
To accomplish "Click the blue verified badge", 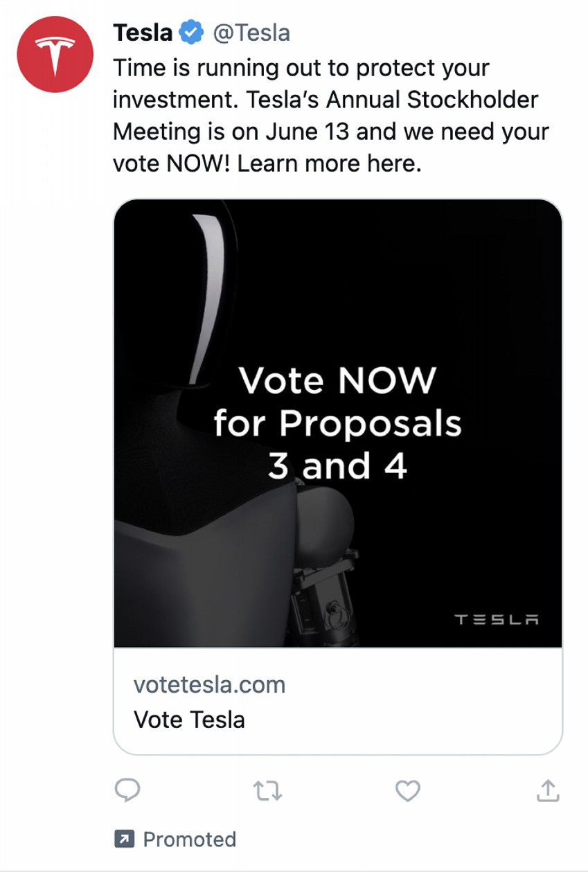I will point(191,33).
